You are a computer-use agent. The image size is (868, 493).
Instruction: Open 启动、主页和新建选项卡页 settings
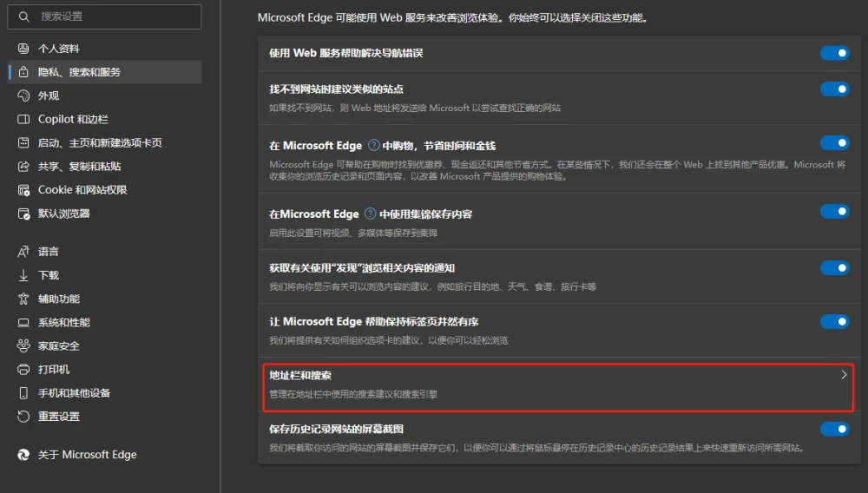pyautogui.click(x=100, y=142)
